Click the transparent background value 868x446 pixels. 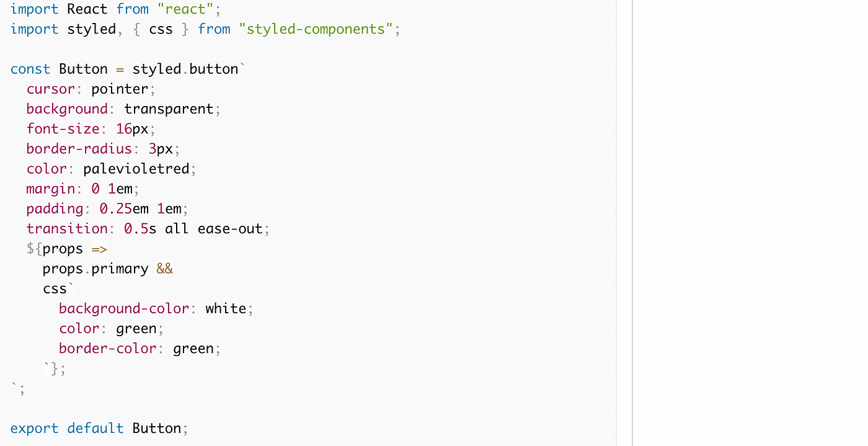click(169, 109)
